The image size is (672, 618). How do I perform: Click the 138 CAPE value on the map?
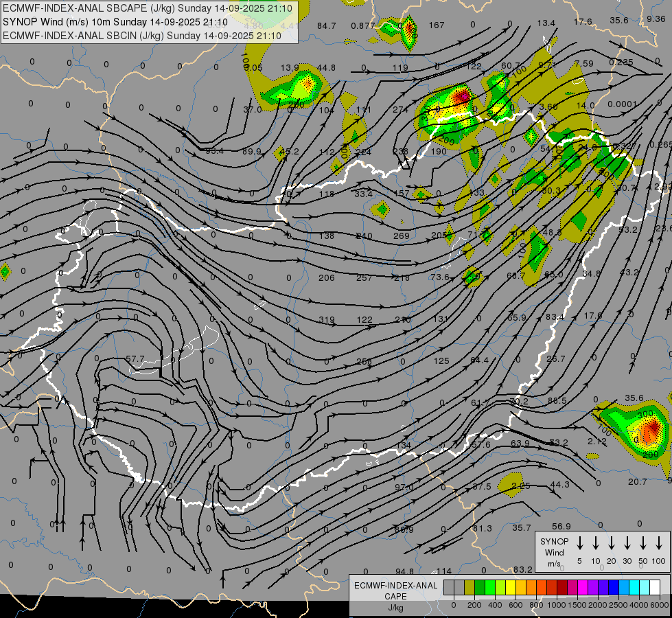[x=327, y=236]
